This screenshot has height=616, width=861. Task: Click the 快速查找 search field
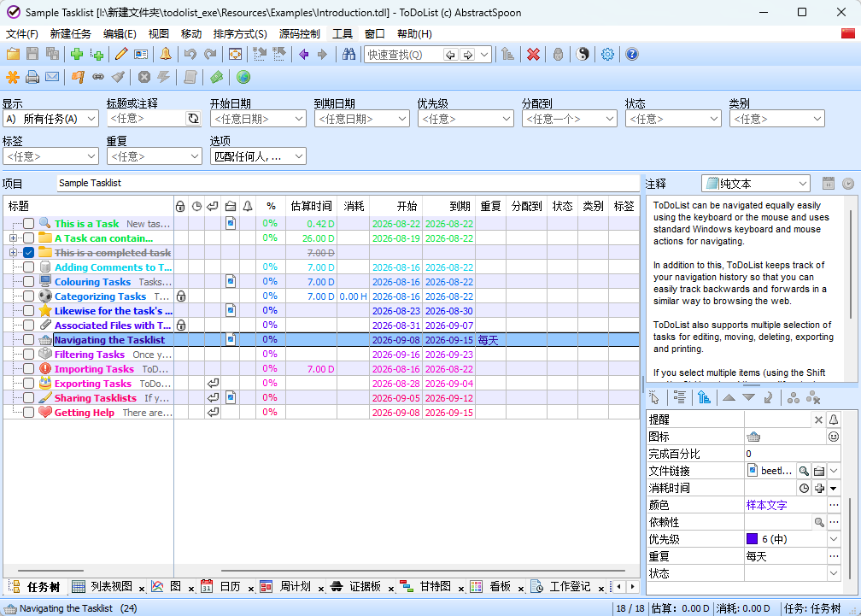403,55
